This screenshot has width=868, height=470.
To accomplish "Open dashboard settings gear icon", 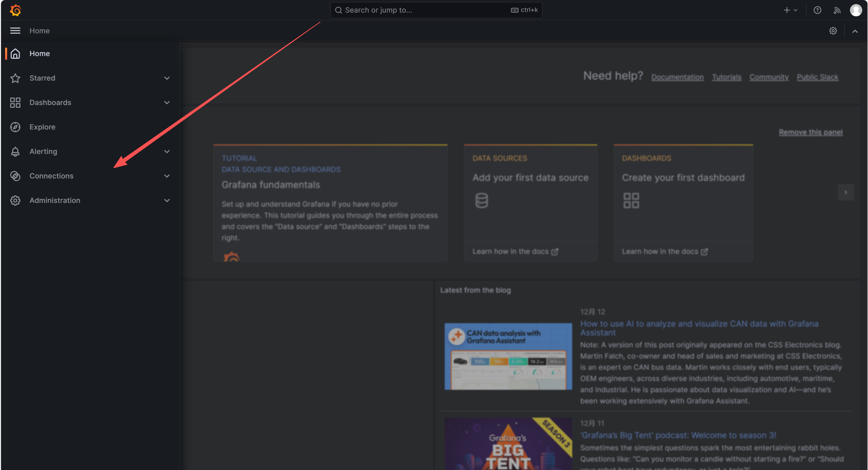I will click(x=833, y=31).
